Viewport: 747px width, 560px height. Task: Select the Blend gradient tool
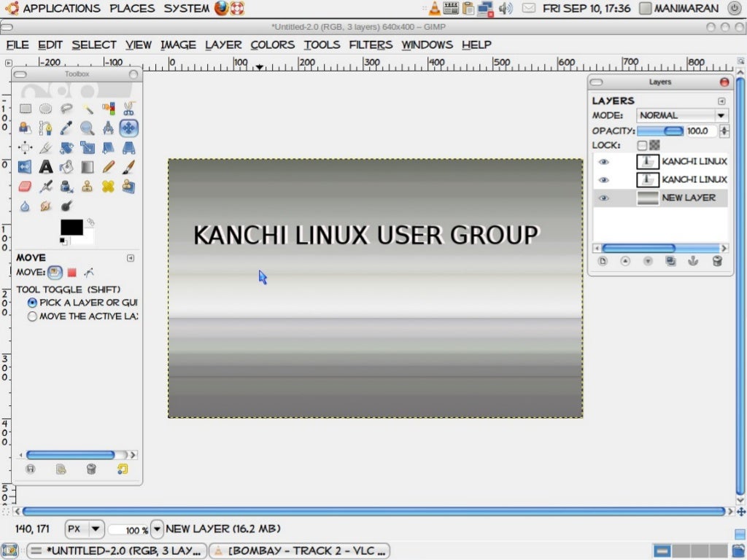pos(88,167)
